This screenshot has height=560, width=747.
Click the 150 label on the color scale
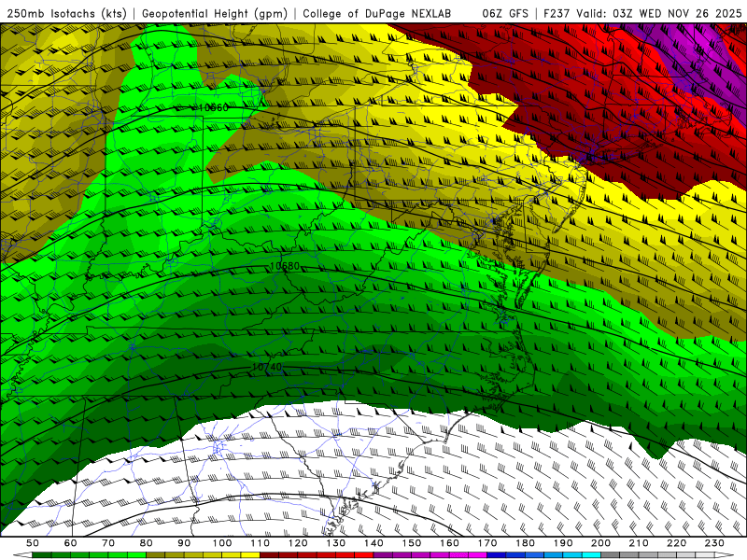click(x=412, y=543)
